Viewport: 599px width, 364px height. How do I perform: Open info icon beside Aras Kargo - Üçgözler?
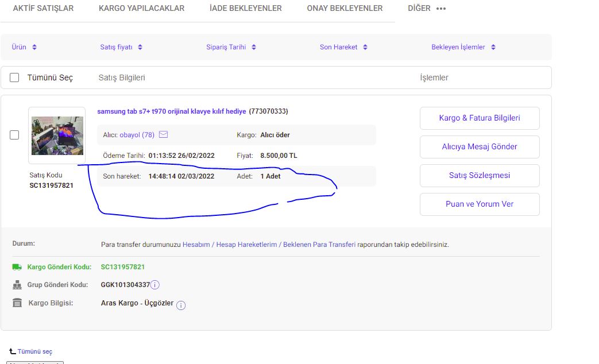click(x=181, y=305)
